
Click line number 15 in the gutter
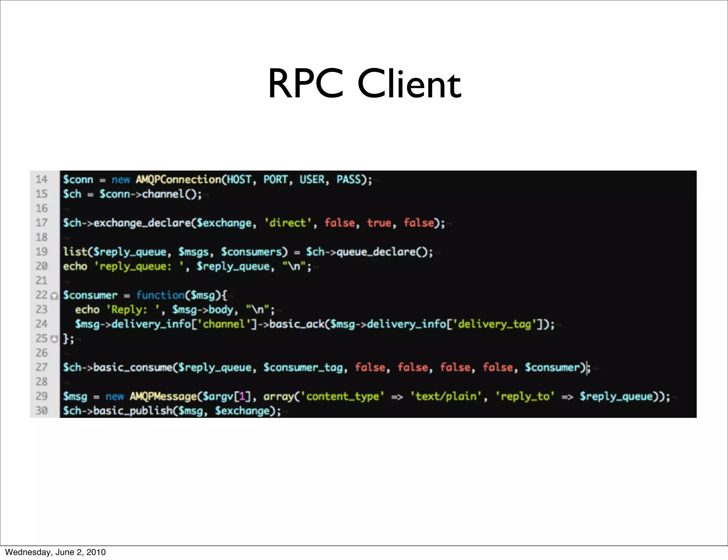click(42, 194)
